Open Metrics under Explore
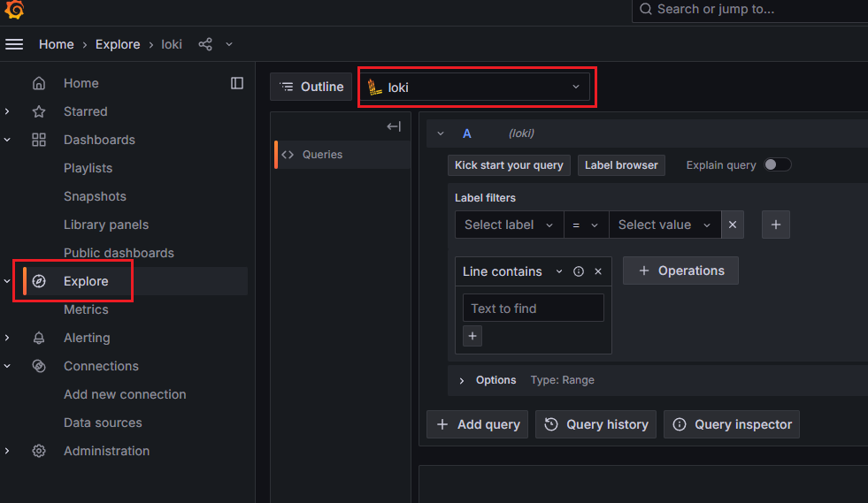Image resolution: width=868 pixels, height=503 pixels. click(x=86, y=309)
